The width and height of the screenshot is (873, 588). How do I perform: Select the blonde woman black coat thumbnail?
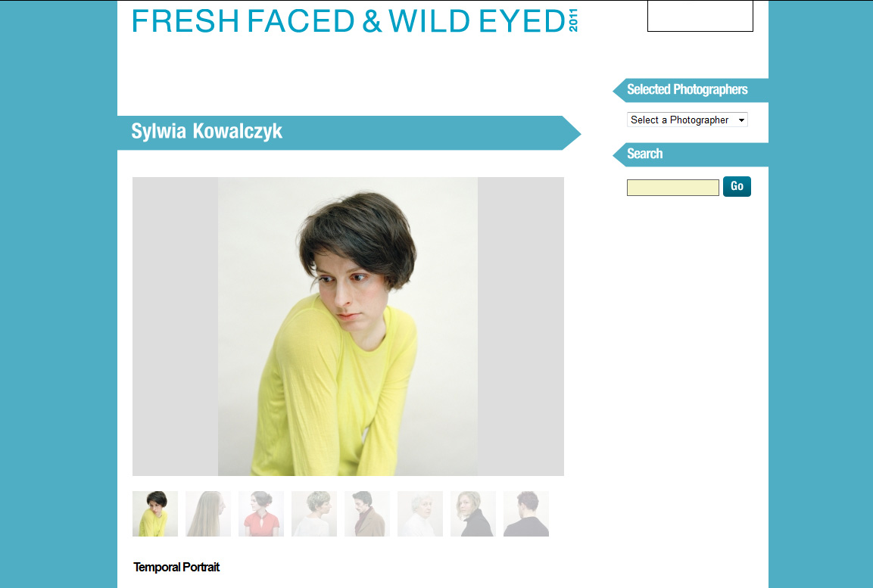click(x=473, y=513)
